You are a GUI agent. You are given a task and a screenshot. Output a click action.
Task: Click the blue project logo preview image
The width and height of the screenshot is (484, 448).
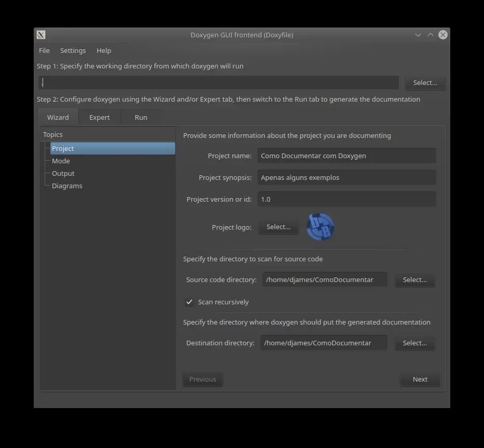click(321, 227)
